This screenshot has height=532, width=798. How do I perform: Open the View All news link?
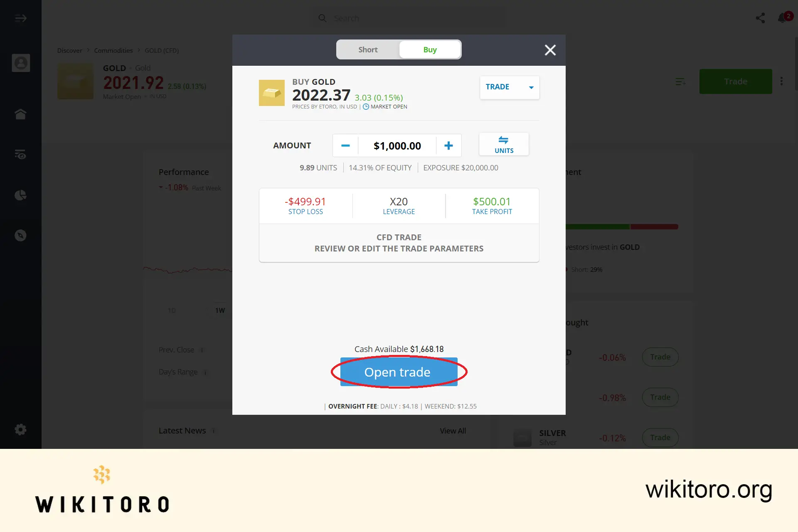(x=453, y=430)
